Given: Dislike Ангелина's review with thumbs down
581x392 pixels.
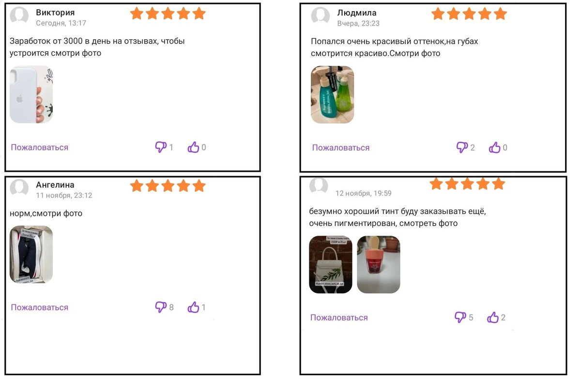Looking at the screenshot, I should (x=161, y=307).
